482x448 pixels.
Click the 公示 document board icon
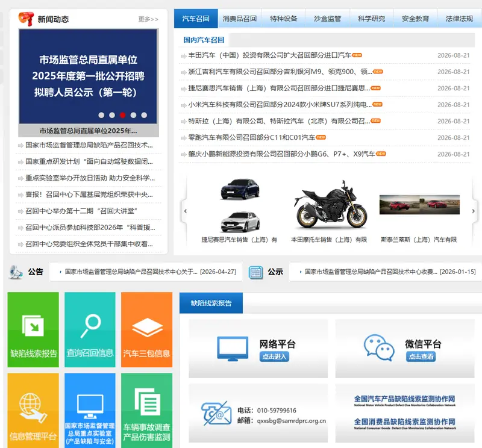tap(255, 273)
